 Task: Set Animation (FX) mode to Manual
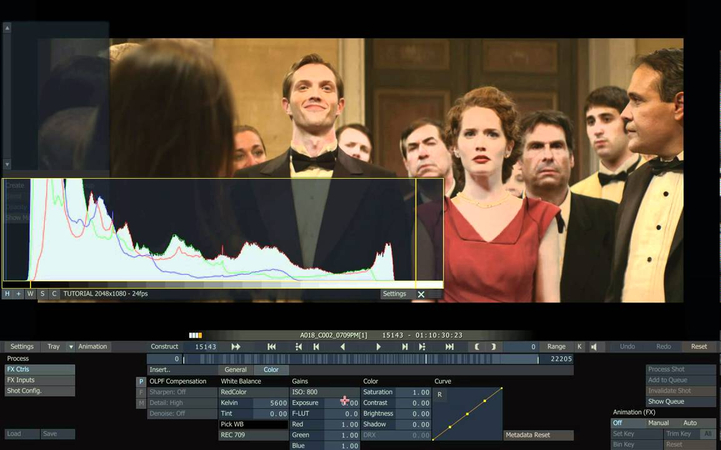(x=658, y=423)
